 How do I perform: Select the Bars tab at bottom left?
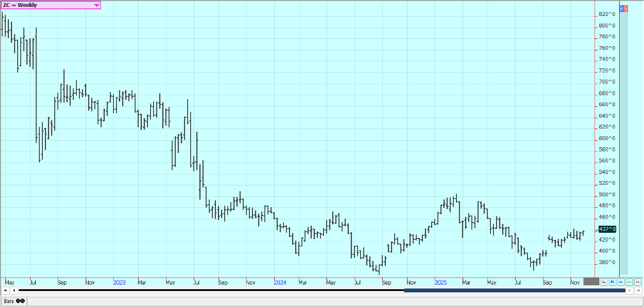pos(8,301)
